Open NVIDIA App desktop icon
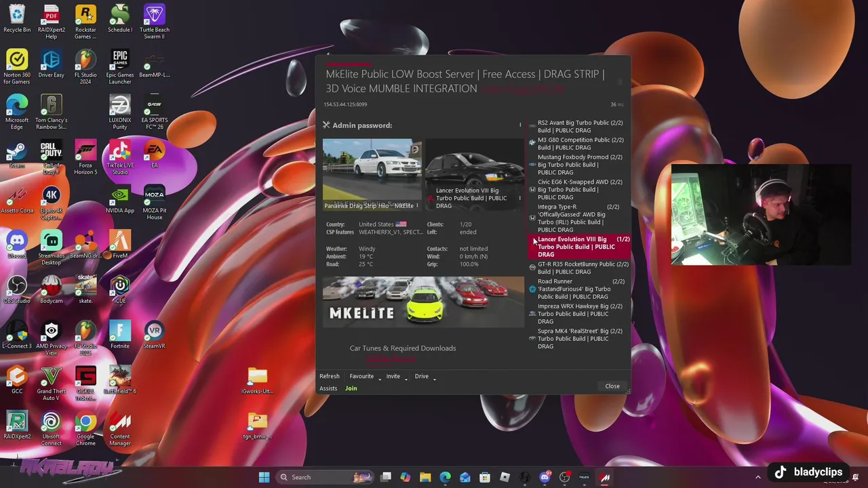The height and width of the screenshot is (488, 868). click(120, 200)
